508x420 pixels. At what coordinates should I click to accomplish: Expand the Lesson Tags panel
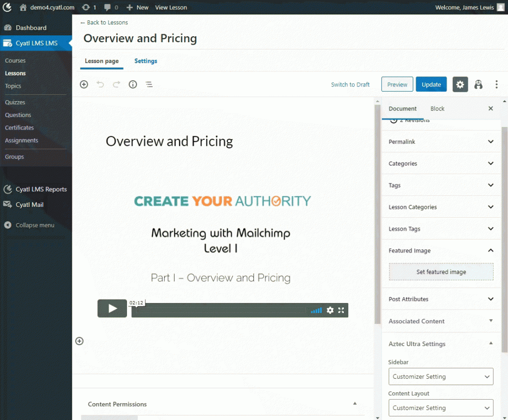click(x=441, y=229)
